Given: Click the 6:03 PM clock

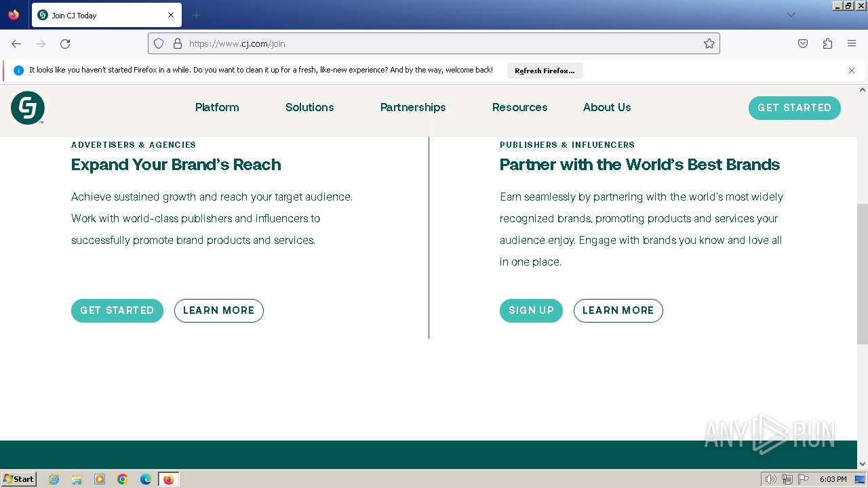Looking at the screenshot, I should [833, 479].
